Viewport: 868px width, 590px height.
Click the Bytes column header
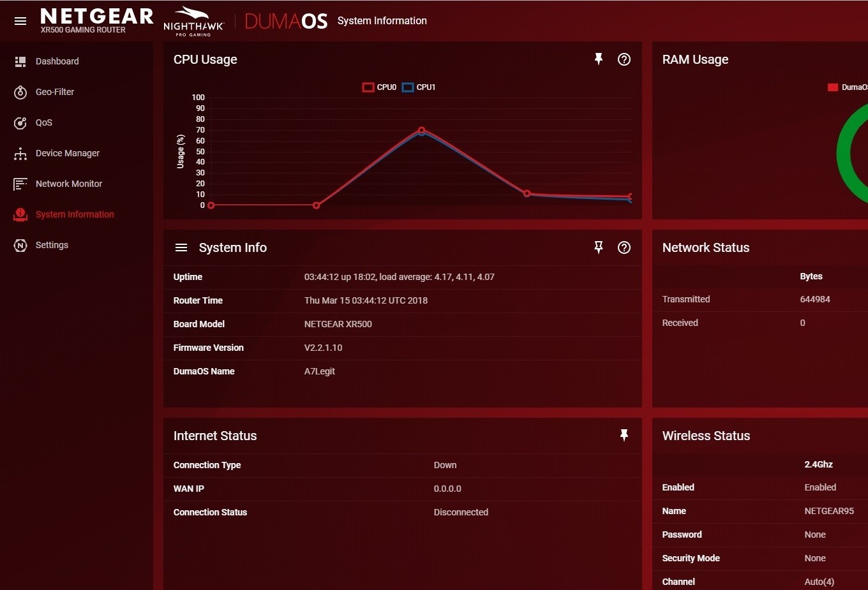pos(811,276)
